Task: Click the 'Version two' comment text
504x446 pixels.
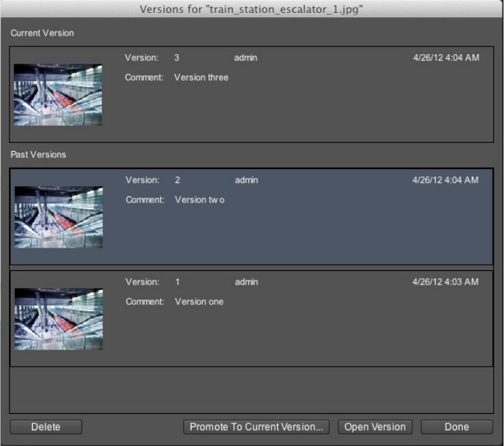Action: (x=200, y=200)
